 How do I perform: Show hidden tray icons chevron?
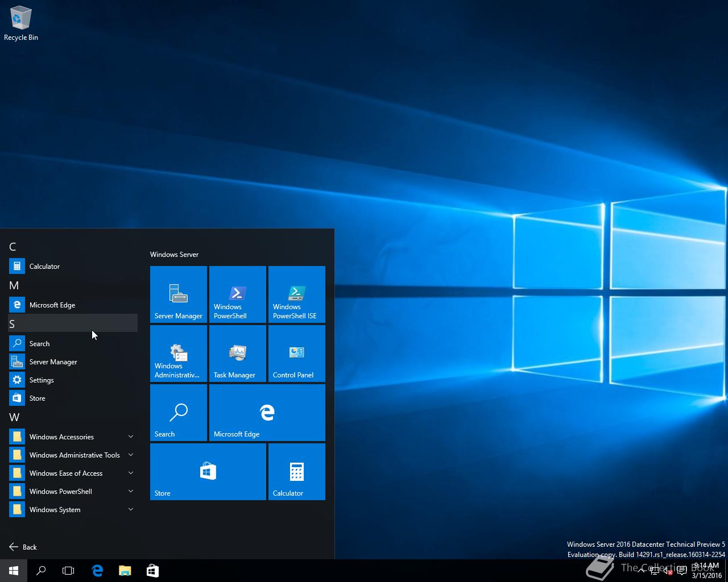[641, 571]
